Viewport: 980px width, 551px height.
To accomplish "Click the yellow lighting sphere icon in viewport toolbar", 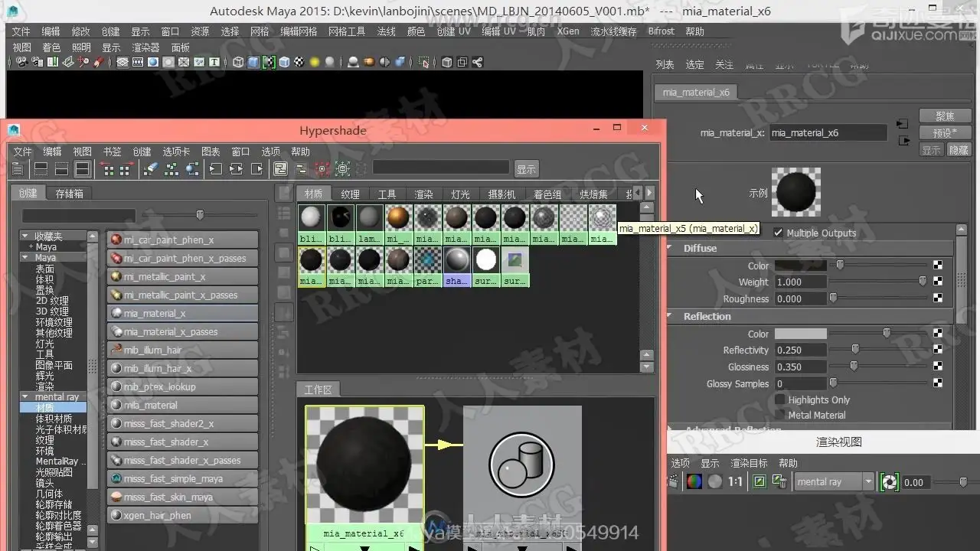I will (314, 62).
